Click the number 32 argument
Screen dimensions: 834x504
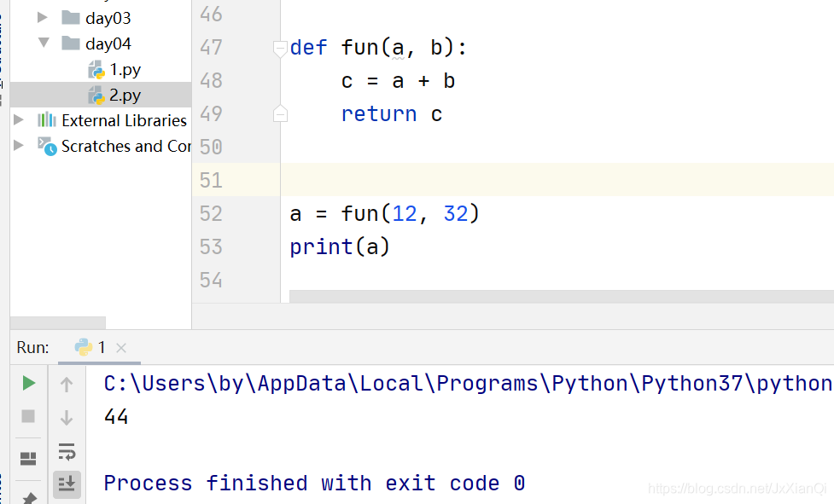point(456,213)
